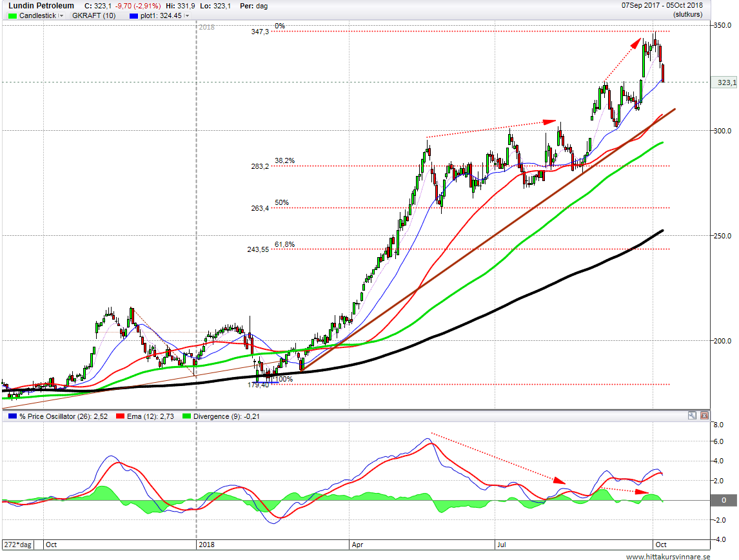
Task: Click the oscillator zero level tag
Action: coord(724,500)
